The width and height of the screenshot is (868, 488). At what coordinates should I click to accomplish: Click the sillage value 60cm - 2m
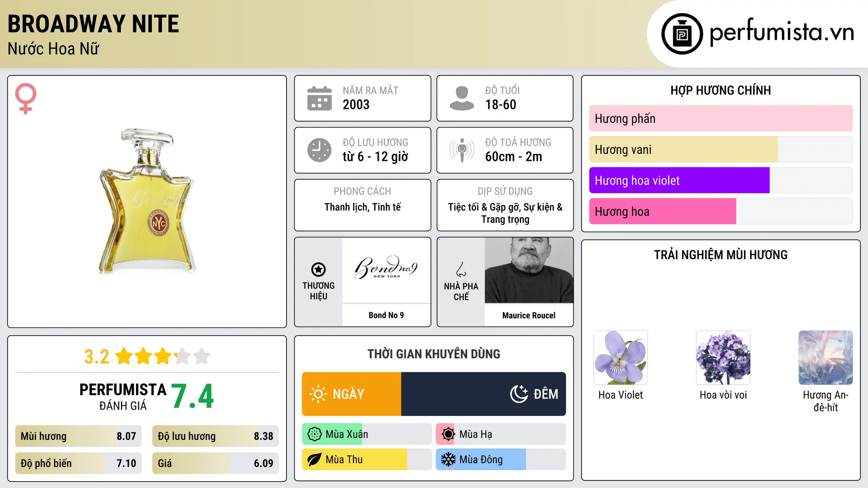(514, 157)
